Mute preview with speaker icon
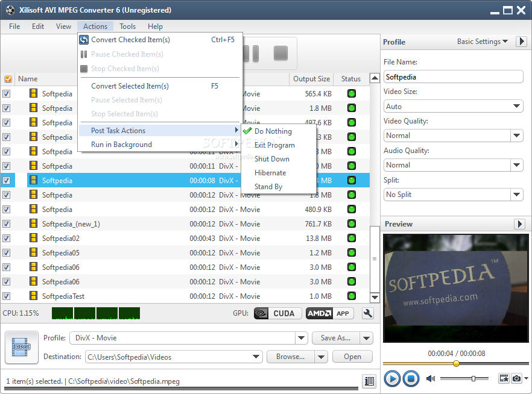The height and width of the screenshot is (394, 532). click(x=431, y=378)
